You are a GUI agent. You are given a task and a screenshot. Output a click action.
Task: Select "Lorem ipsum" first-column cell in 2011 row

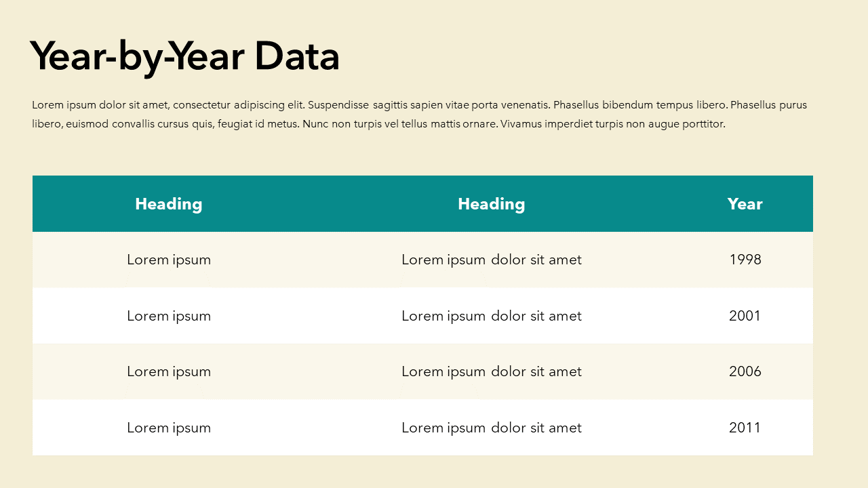[169, 428]
